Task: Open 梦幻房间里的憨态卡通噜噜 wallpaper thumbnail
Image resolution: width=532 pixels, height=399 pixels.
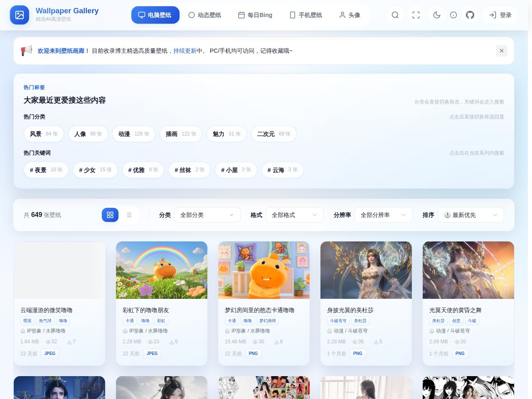Action: click(x=264, y=270)
